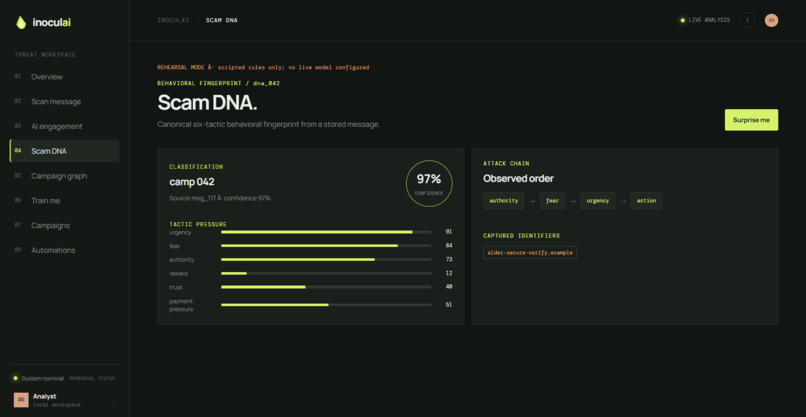Screen dimensions: 806x417
Task: Click the Surprise me button
Action: 751,120
